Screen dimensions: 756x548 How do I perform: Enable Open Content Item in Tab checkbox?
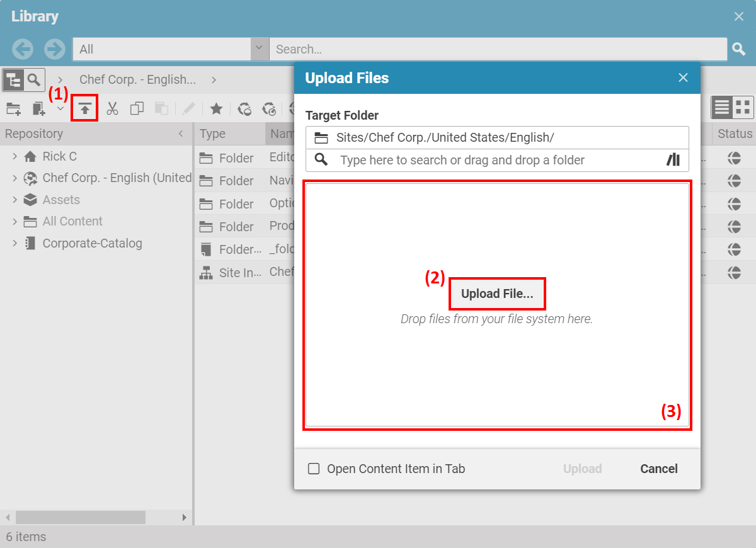(x=314, y=469)
